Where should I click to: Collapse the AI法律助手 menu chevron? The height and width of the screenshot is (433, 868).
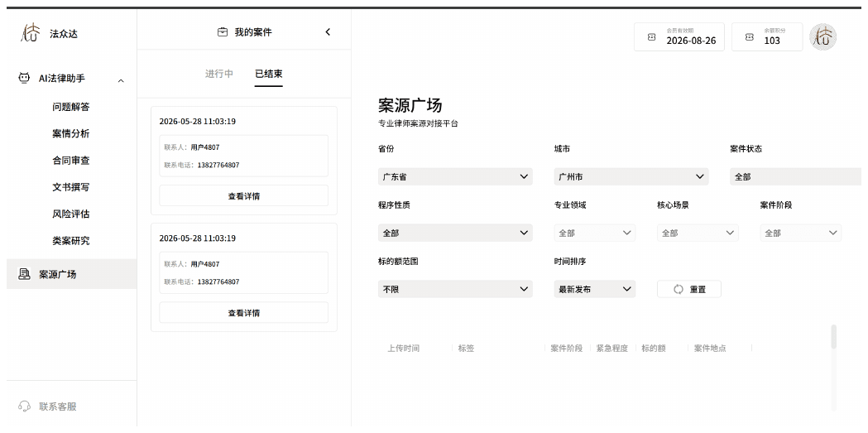click(x=121, y=81)
